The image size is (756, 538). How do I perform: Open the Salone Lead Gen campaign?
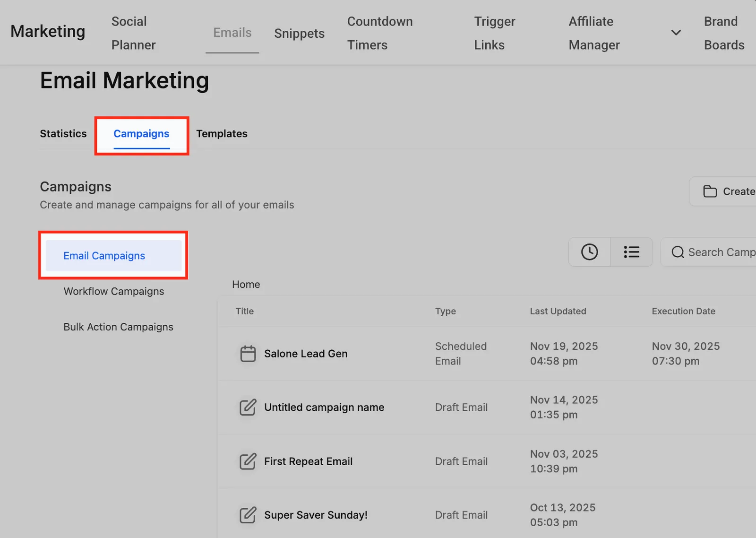pyautogui.click(x=306, y=354)
